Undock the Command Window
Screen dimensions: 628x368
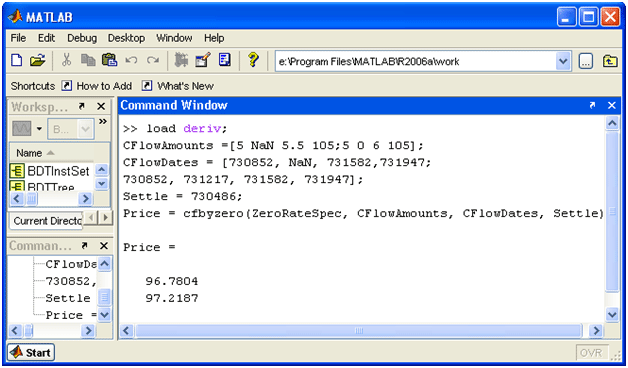(592, 105)
